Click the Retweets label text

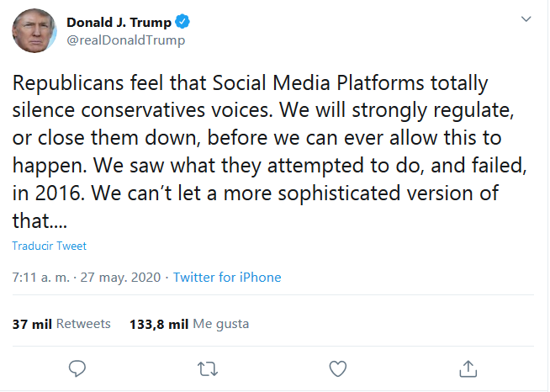click(84, 324)
